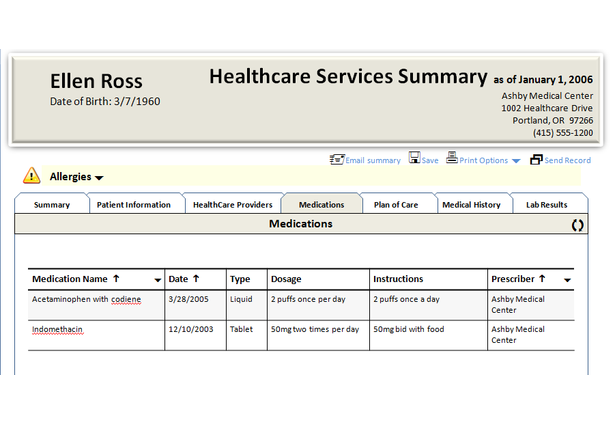615x424 pixels.
Task: Select dosage '50mg two times per day'
Action: coord(315,329)
